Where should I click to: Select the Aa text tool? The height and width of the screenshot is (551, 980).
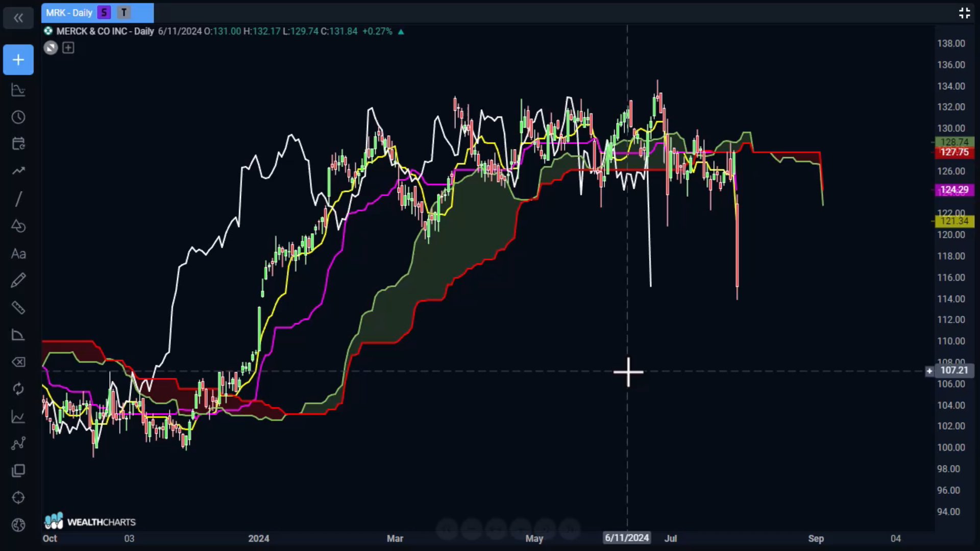(x=18, y=254)
